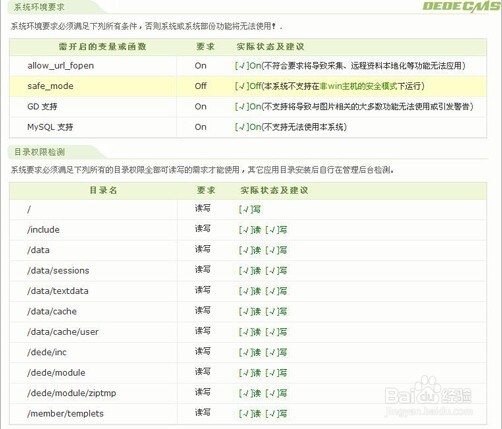Click the green 非win主机的安全模式 text

coord(358,86)
